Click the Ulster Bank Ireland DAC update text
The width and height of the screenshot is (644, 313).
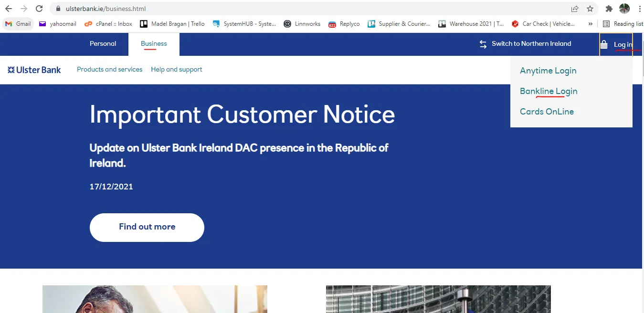click(x=239, y=155)
